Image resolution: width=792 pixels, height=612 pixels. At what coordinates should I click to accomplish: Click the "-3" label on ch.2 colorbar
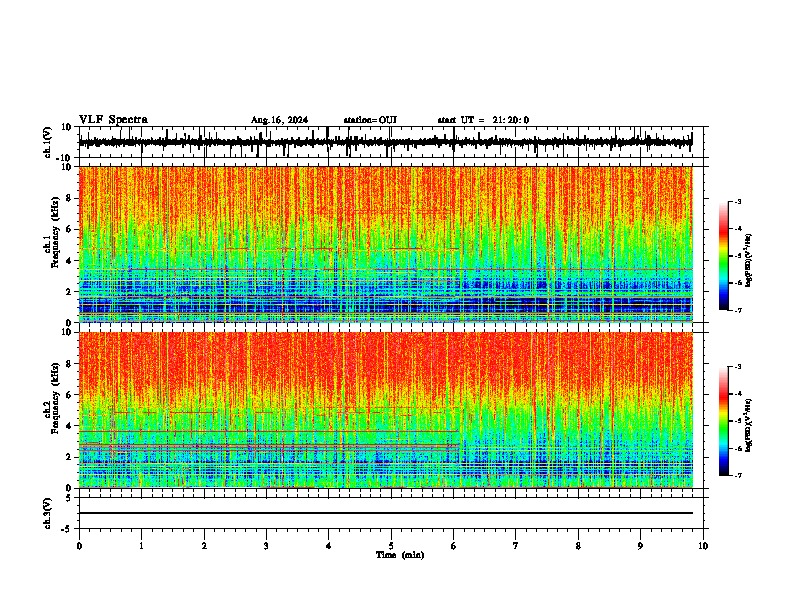coord(738,367)
